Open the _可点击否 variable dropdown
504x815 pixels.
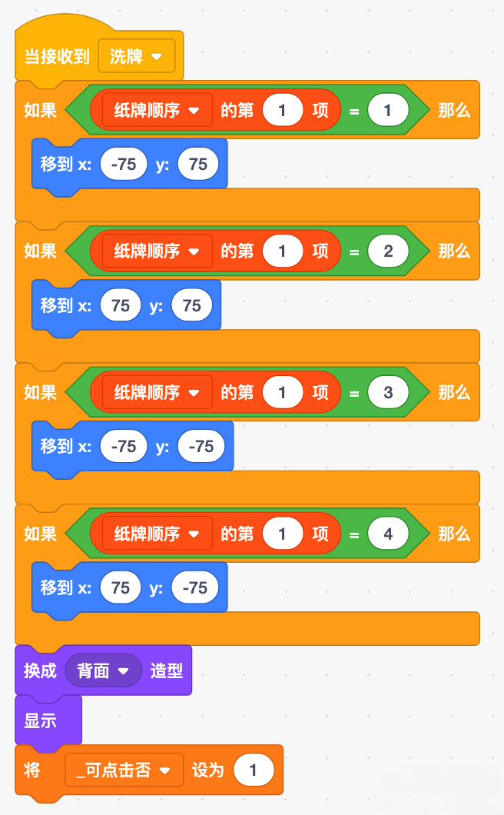coord(124,770)
